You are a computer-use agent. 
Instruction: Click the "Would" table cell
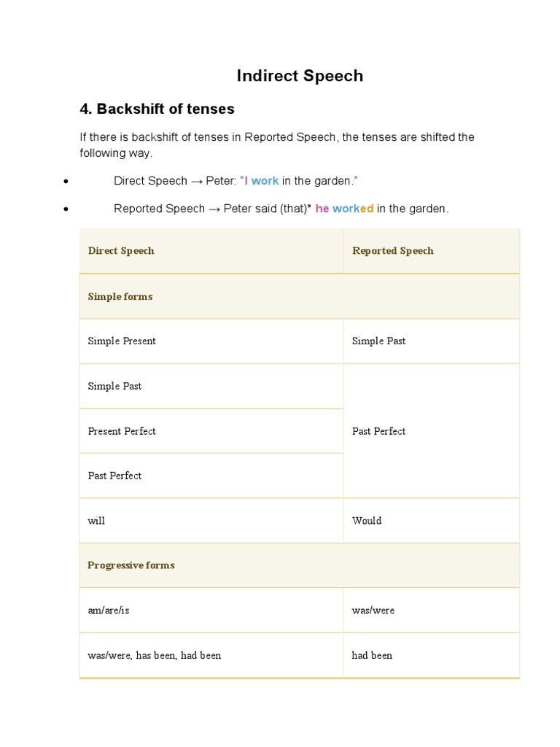(x=367, y=521)
